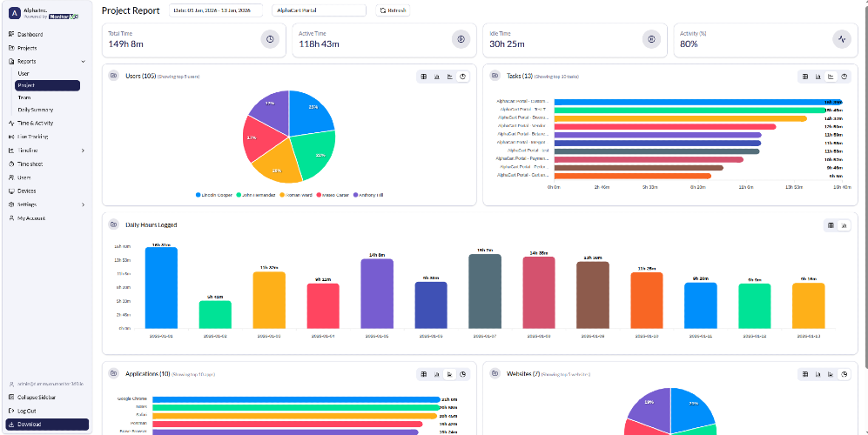
Task: Switch Users chart to table view
Action: point(424,77)
